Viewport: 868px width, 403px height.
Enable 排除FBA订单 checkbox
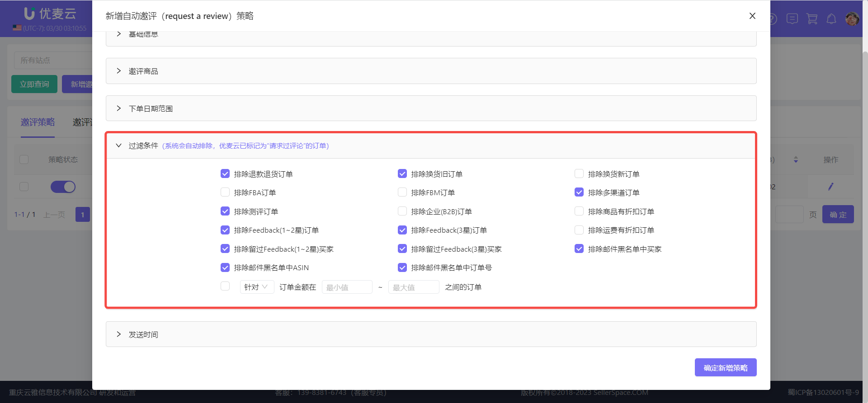tap(225, 192)
